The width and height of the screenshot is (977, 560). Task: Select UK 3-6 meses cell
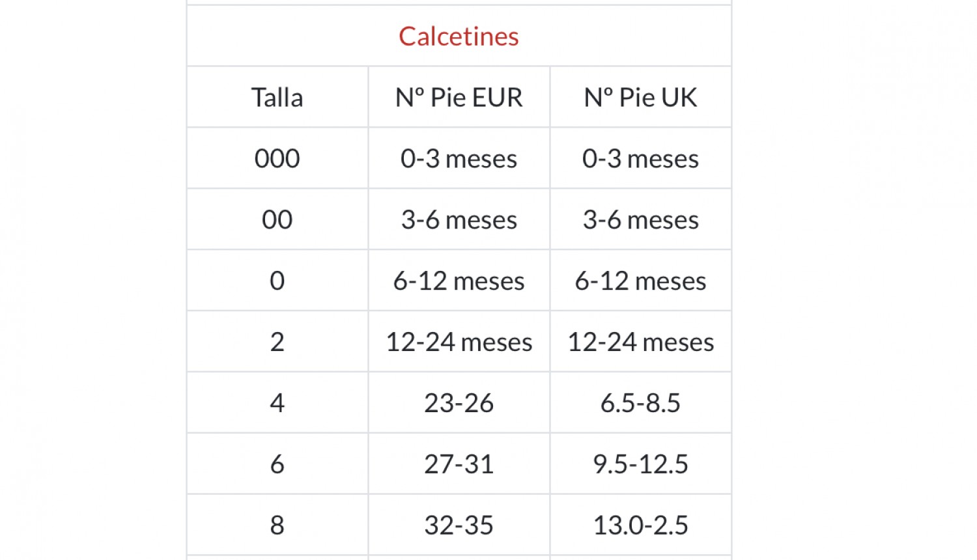tap(640, 219)
